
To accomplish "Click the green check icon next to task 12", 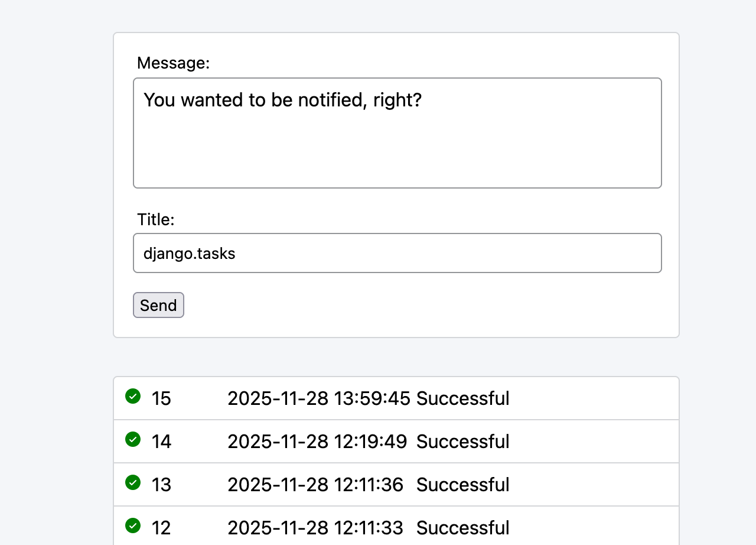I will [x=133, y=526].
